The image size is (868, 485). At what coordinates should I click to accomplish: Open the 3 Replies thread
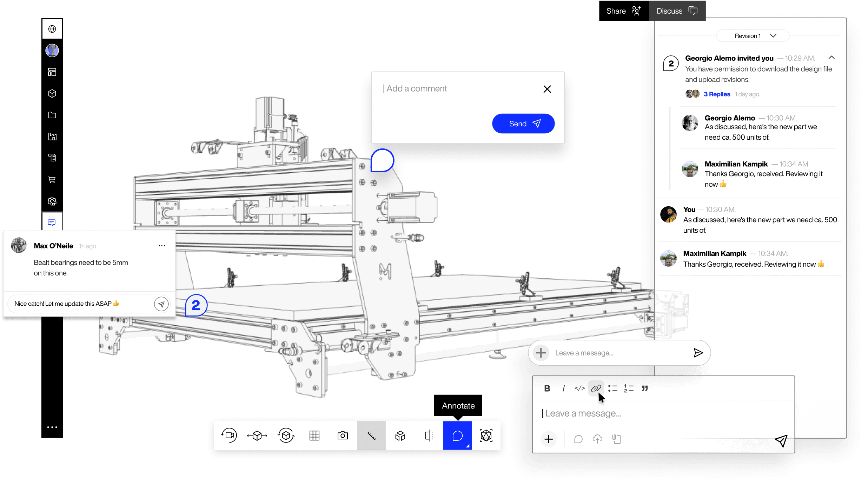click(x=717, y=94)
